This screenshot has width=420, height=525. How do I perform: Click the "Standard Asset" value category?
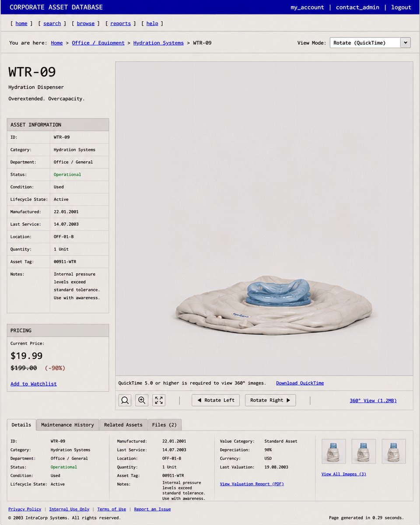tap(281, 441)
